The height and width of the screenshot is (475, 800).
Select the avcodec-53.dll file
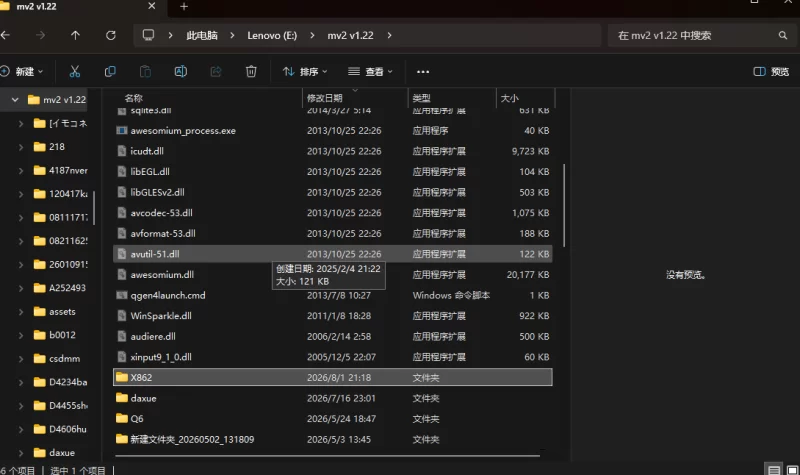[332, 213]
